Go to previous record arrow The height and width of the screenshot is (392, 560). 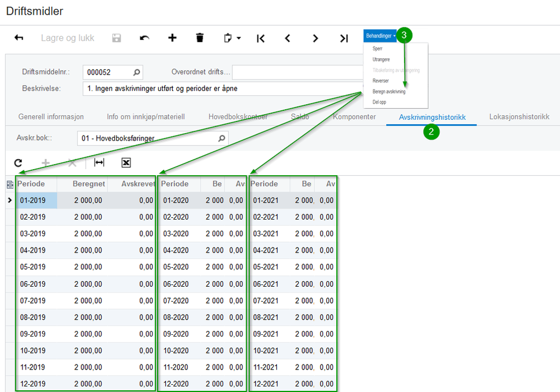click(288, 38)
